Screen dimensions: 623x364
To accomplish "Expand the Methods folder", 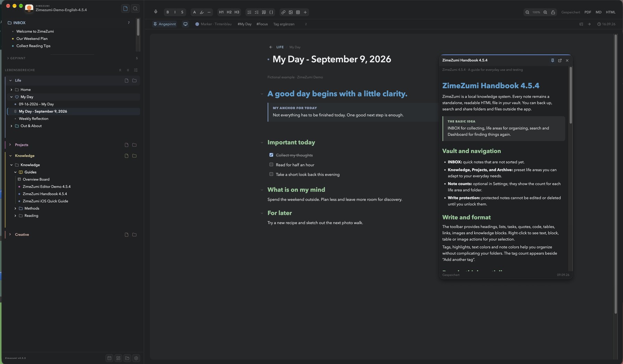I will [15, 208].
